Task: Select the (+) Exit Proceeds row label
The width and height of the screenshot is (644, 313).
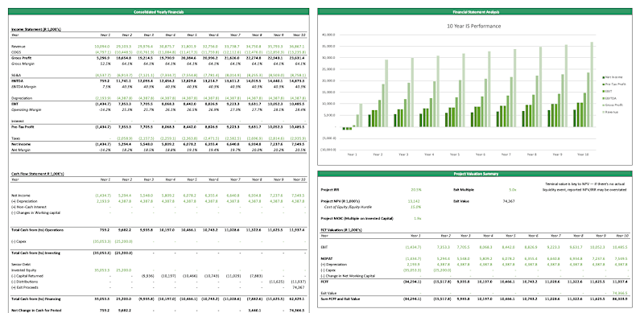Action: tap(24, 287)
